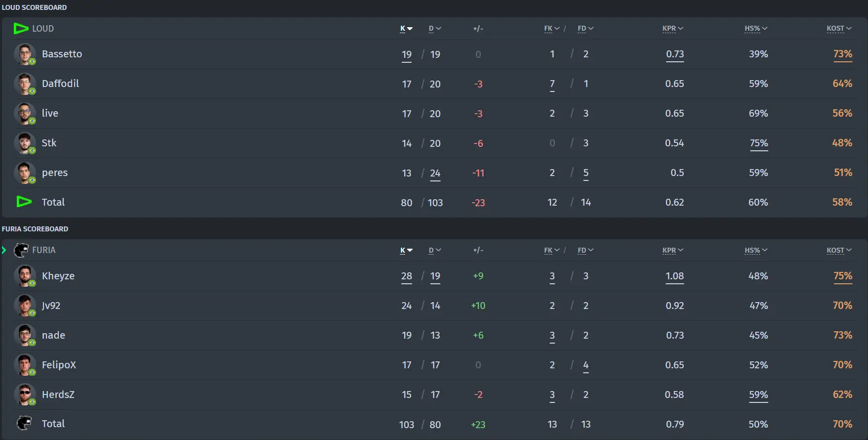This screenshot has height=440, width=868.
Task: Open player profile link for peres
Action: pyautogui.click(x=55, y=173)
